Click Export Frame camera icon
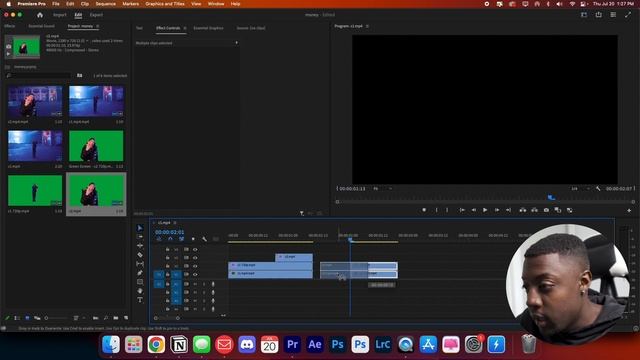This screenshot has height=360, width=640. (546, 210)
